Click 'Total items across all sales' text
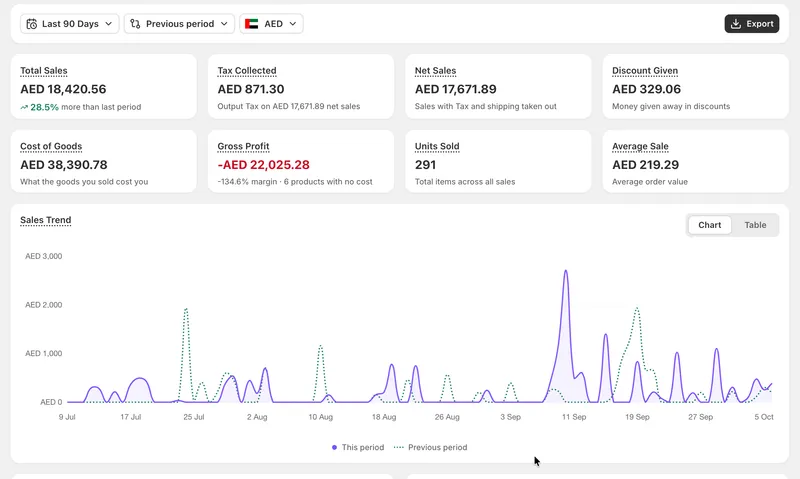800x479 pixels. [x=465, y=182]
